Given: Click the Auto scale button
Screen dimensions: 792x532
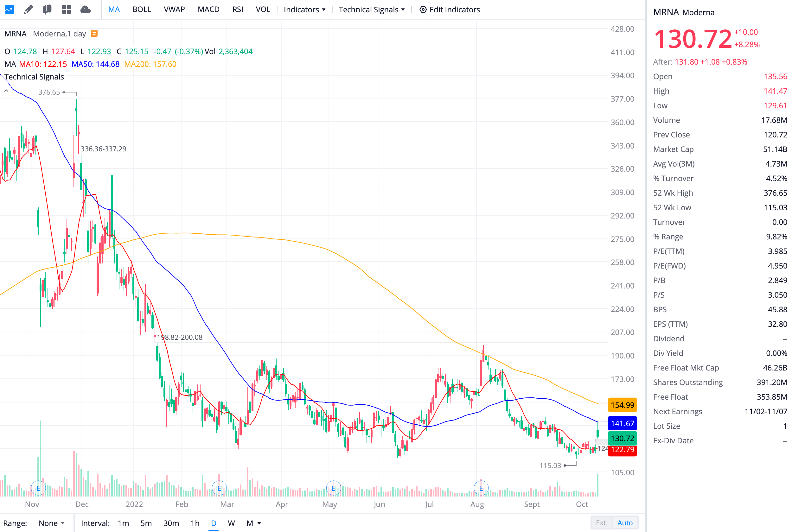Looking at the screenshot, I should [625, 523].
